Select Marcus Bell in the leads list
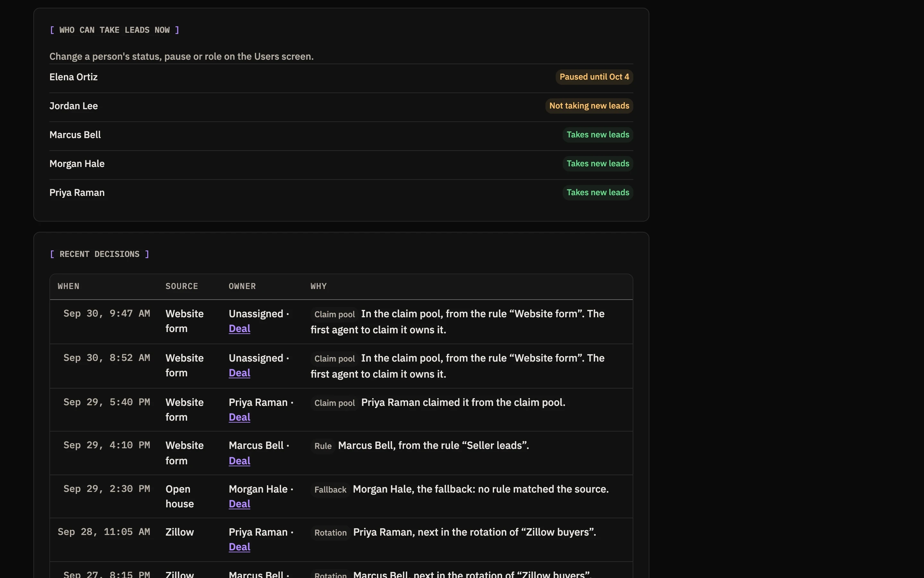The width and height of the screenshot is (924, 578). (x=75, y=135)
